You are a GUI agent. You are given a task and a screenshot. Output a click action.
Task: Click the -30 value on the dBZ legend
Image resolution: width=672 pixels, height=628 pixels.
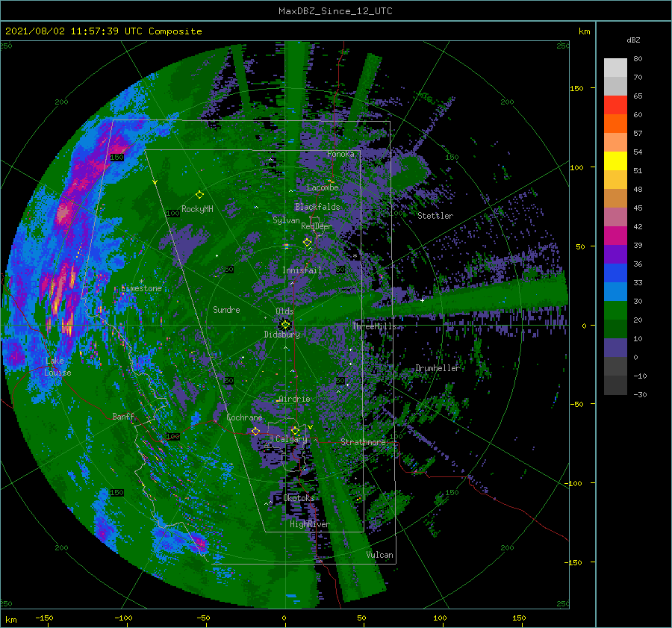[x=640, y=394]
